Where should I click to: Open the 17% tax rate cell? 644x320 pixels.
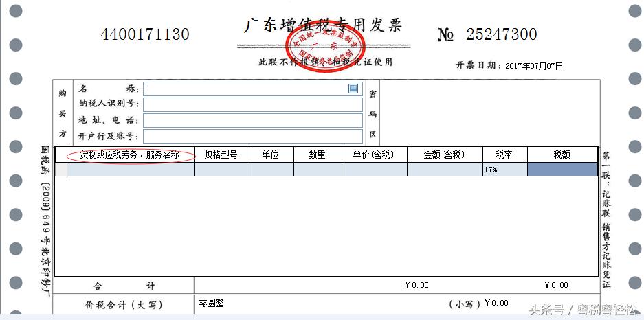coord(504,170)
